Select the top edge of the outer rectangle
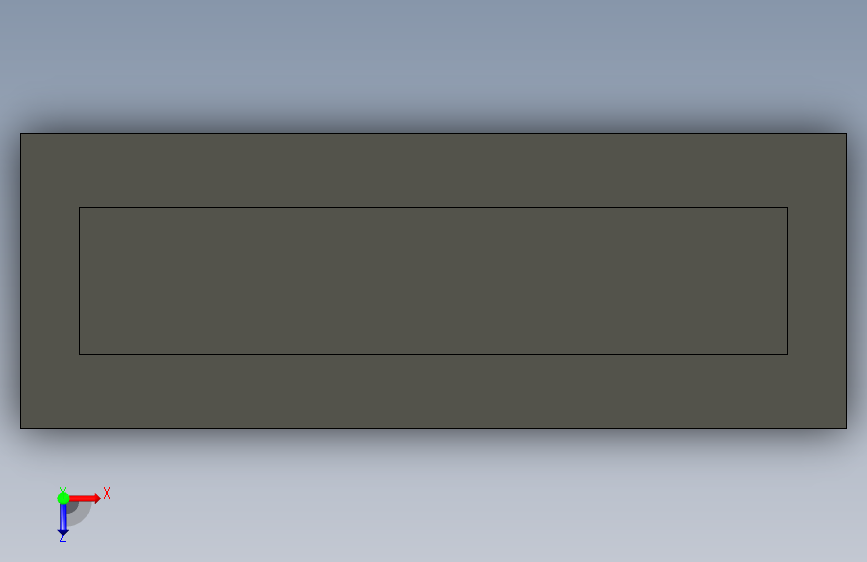Viewport: 867px width, 562px height. point(433,133)
